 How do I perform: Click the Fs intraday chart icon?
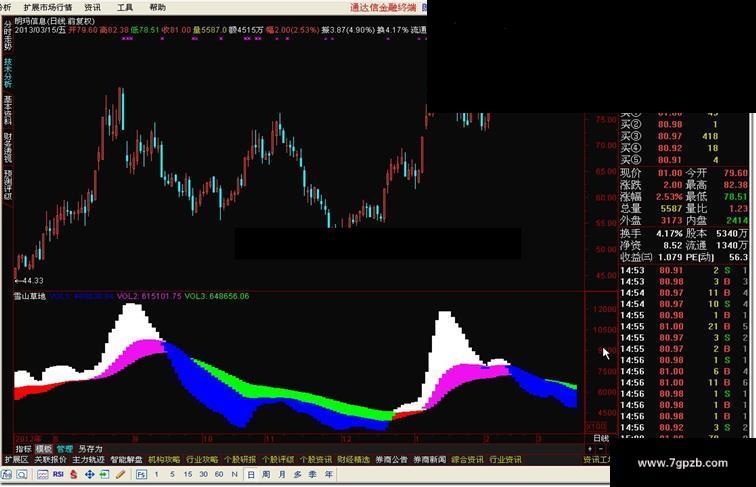coord(141,474)
